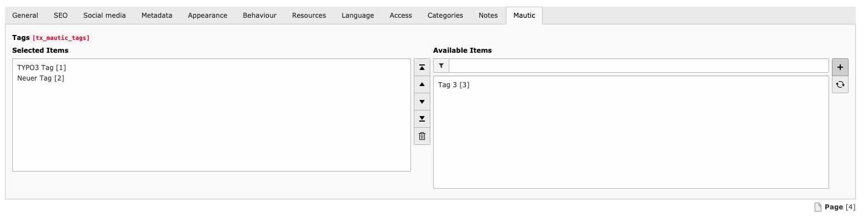Move selected tag up one position
Viewport: 868px width, 221px height.
[x=422, y=84]
